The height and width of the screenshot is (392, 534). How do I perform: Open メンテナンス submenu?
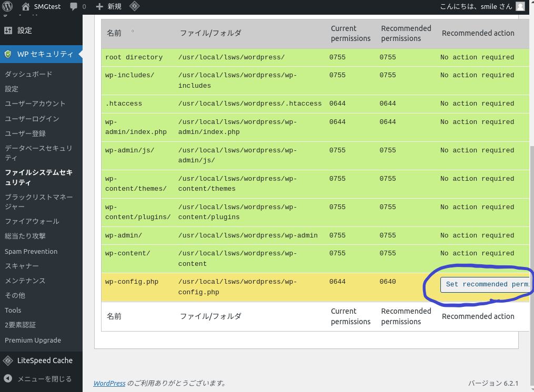[25, 281]
